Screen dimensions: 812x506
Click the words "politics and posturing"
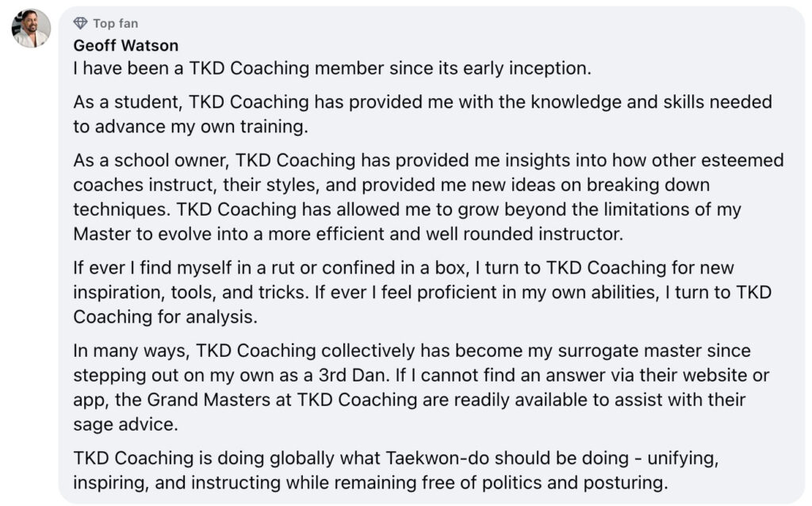575,483
